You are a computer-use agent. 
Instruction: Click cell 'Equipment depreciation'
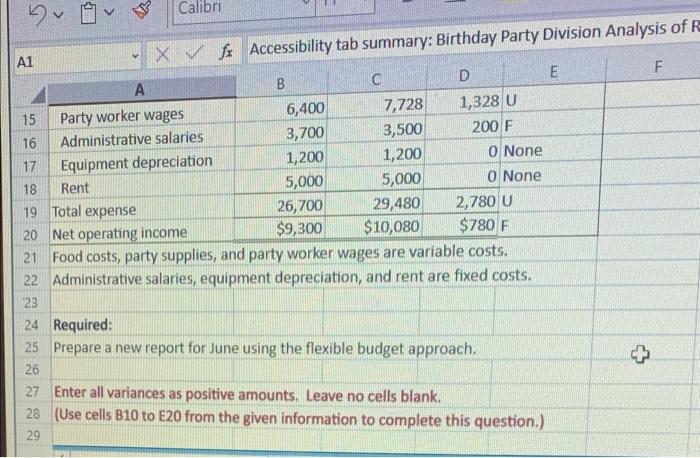(x=136, y=163)
